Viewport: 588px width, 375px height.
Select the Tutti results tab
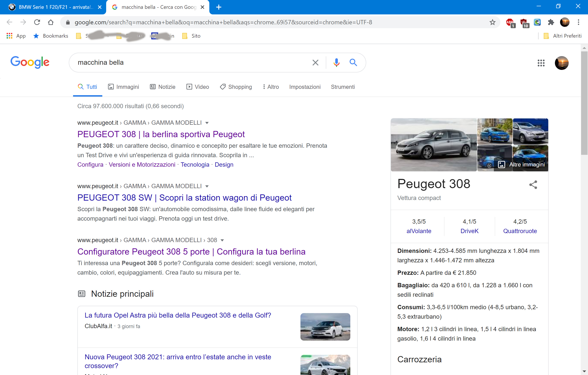coord(87,87)
